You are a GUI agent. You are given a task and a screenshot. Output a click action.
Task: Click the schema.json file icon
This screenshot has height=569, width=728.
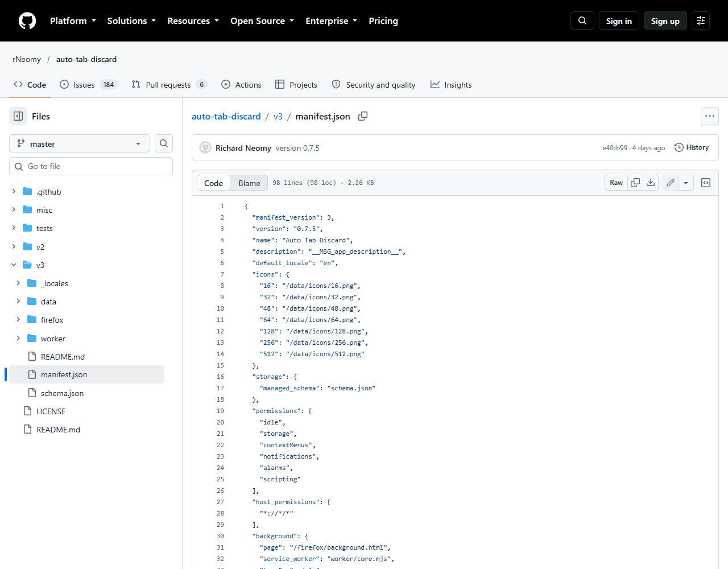coord(32,393)
